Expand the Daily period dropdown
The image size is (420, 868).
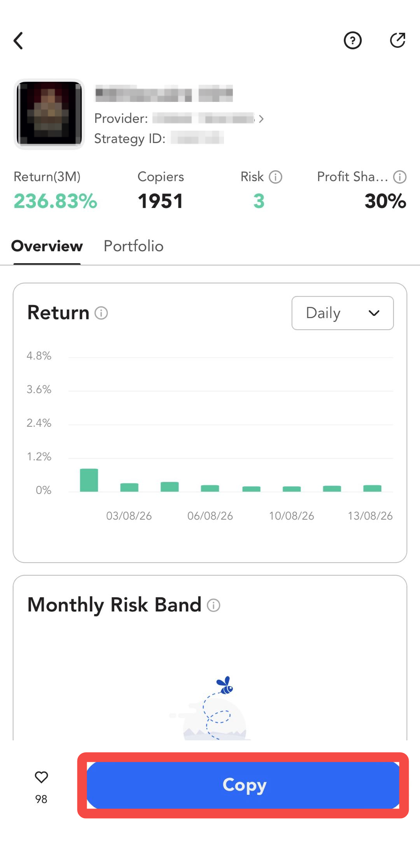coord(343,313)
